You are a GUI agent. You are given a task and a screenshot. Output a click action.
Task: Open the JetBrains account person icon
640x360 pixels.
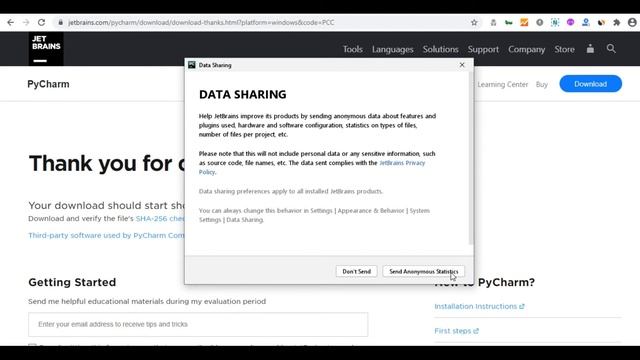(x=590, y=49)
